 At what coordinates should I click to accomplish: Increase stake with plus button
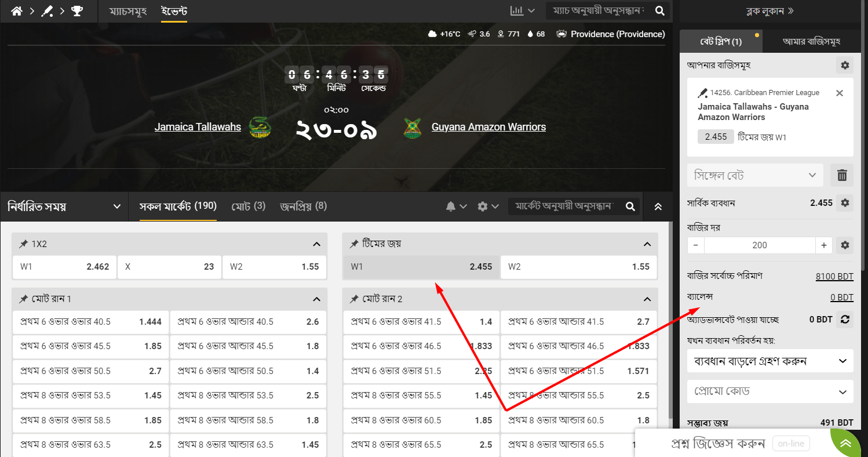pyautogui.click(x=824, y=245)
